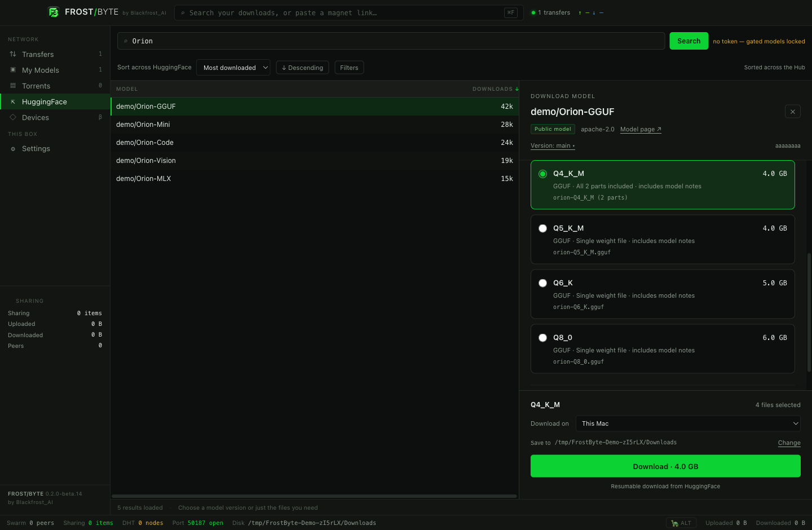Screen dimensions: 812x530
Task: Click the Disk path in status bar
Action: coord(304,523)
